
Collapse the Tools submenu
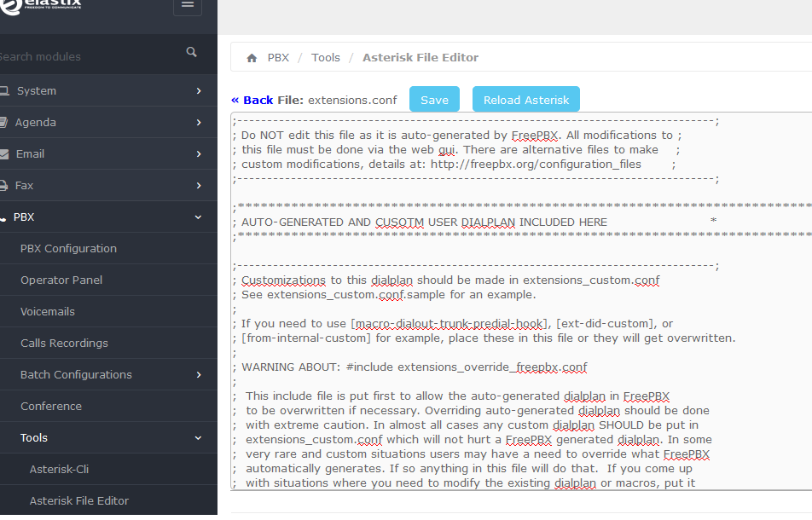(x=199, y=438)
